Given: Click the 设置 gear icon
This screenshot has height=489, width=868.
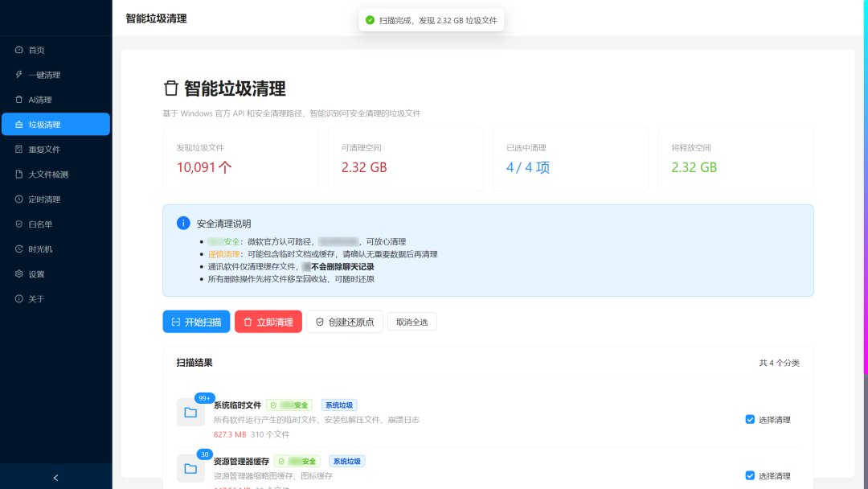Looking at the screenshot, I should coord(18,274).
